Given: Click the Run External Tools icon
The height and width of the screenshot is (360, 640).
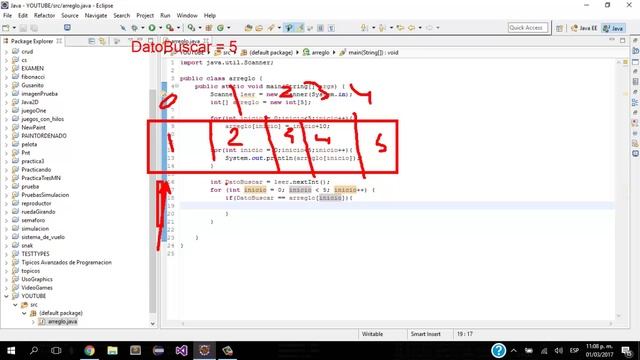Looking at the screenshot, I should 169,28.
